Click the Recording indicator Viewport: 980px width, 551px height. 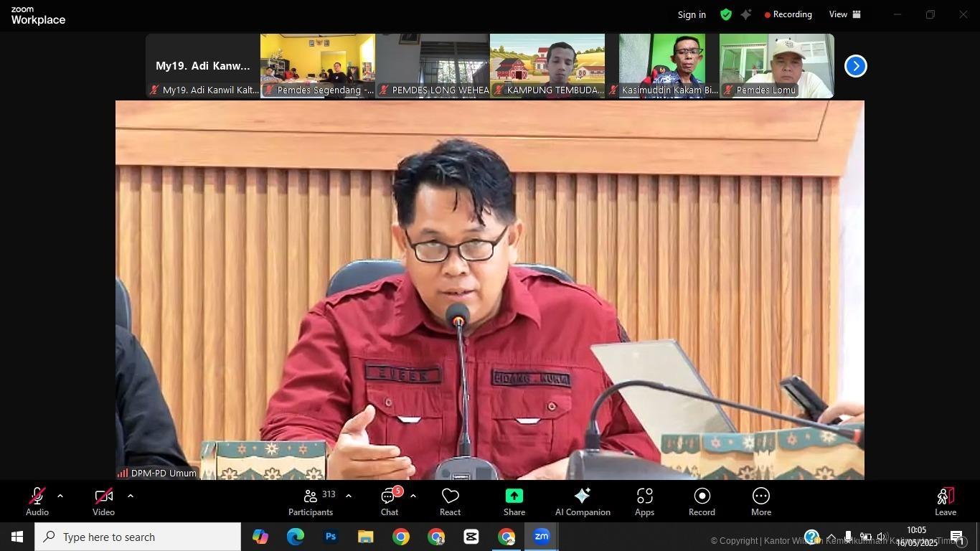(788, 14)
